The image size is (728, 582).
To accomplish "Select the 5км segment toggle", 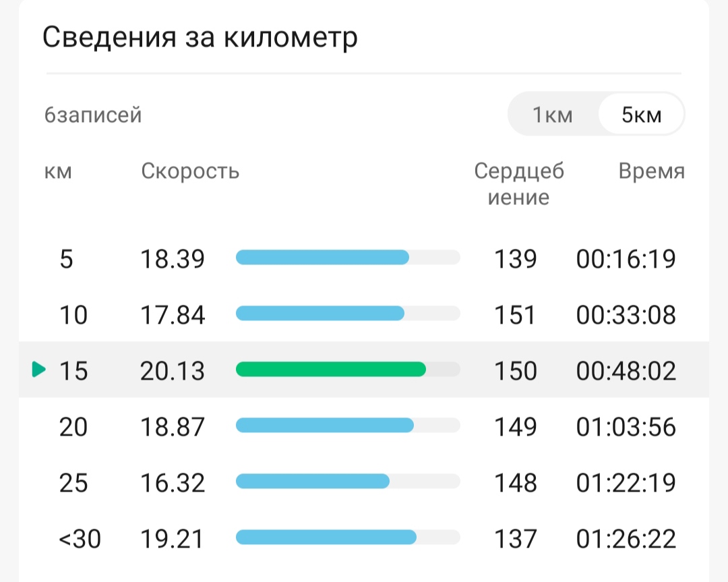I will click(641, 114).
